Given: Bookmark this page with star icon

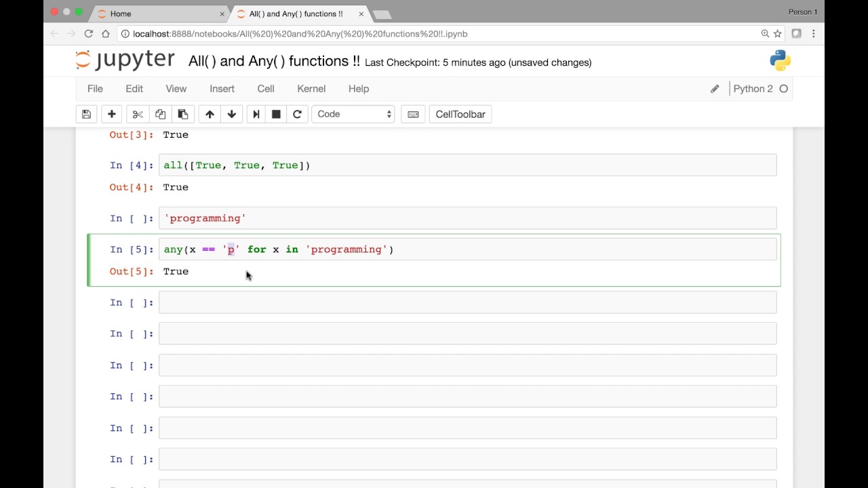Looking at the screenshot, I should tap(778, 33).
